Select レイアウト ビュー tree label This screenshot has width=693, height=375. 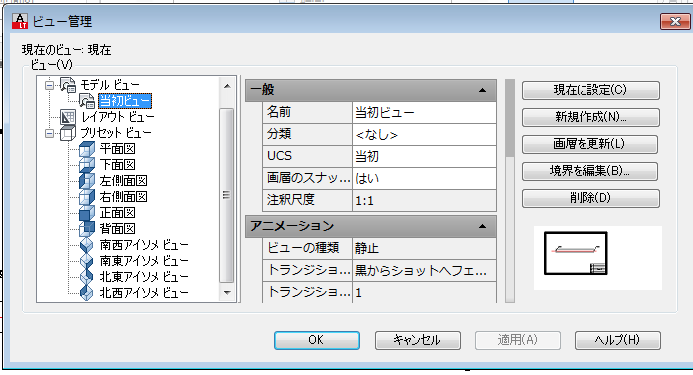tap(118, 117)
